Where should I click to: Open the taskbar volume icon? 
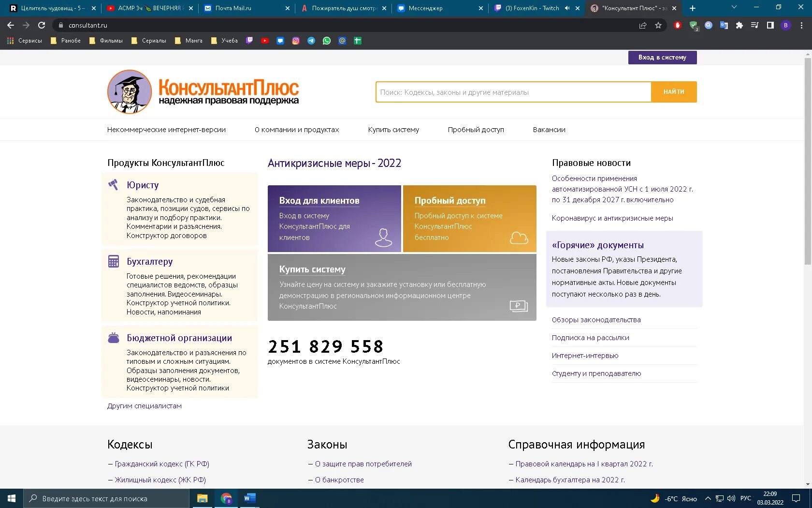pyautogui.click(x=731, y=498)
